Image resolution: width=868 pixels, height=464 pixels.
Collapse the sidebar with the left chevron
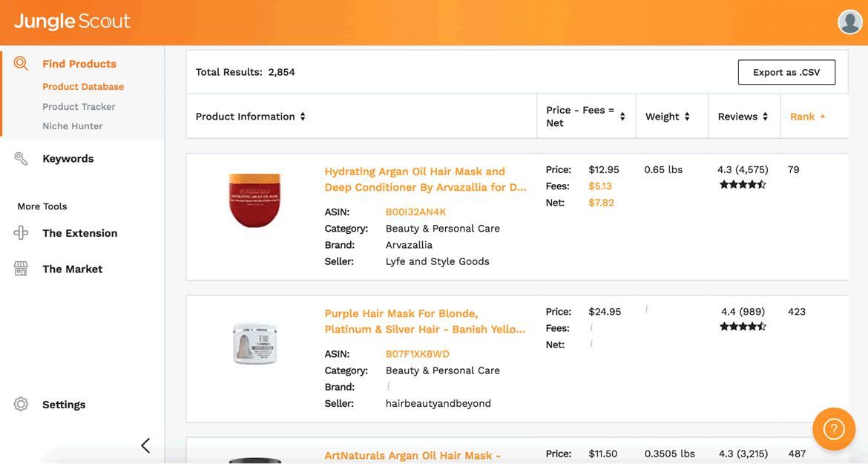tap(145, 445)
